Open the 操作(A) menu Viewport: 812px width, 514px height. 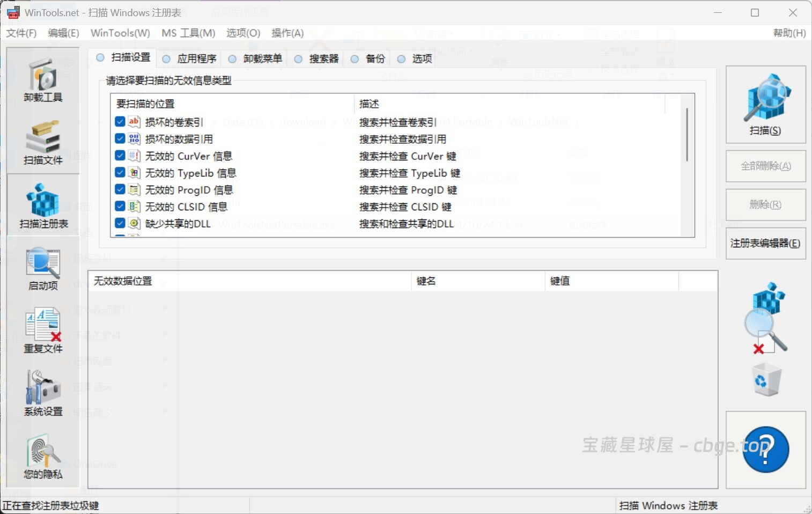(287, 33)
